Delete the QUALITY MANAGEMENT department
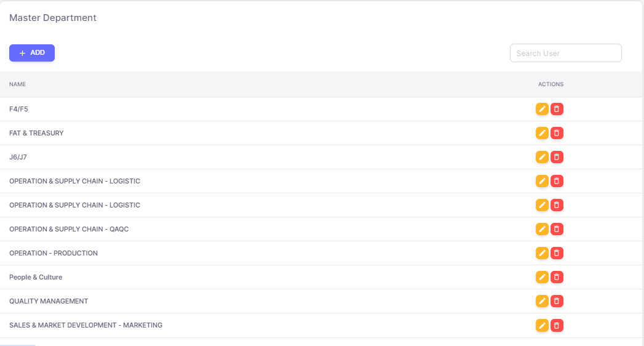Viewport: 644px width, 346px height. 557,301
